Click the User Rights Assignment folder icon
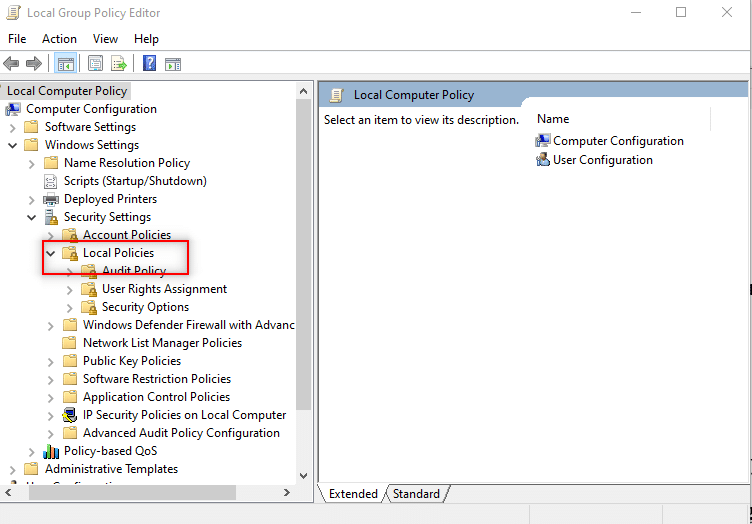Screen dimensions: 752x524 click(x=89, y=289)
